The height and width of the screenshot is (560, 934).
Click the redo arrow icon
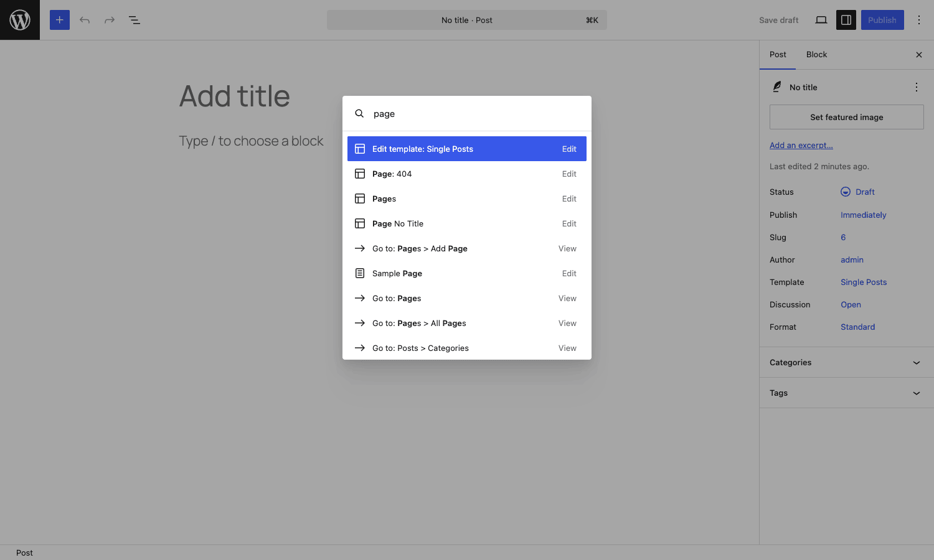(110, 20)
